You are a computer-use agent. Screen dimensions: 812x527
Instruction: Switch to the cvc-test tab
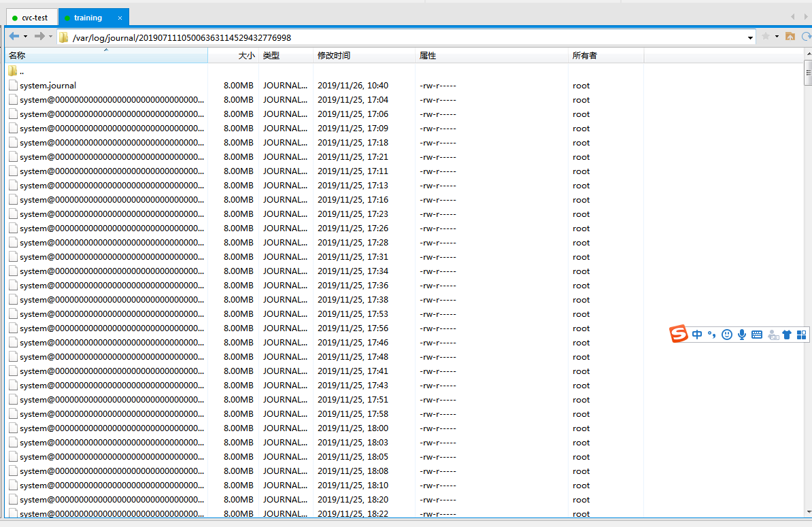coord(32,17)
